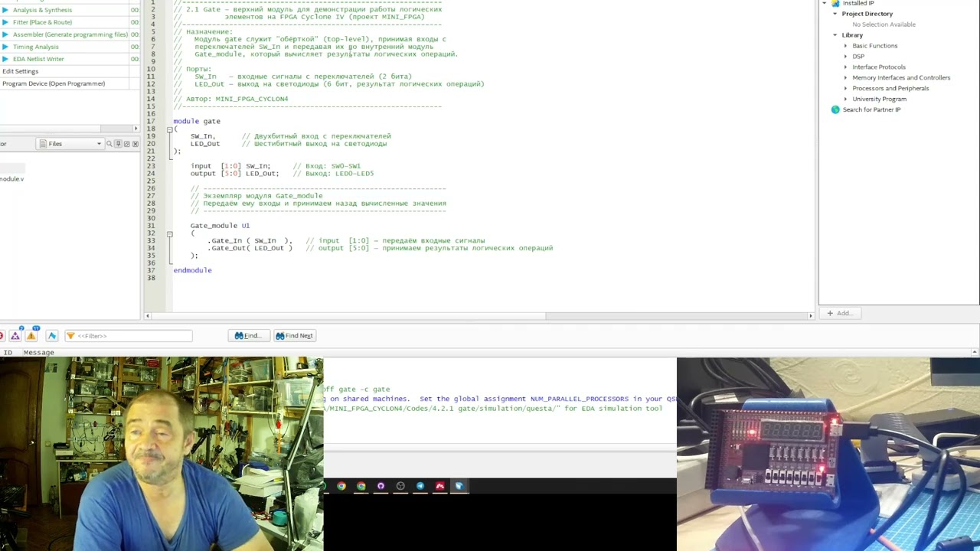This screenshot has width=980, height=551.
Task: Open the Telegram taskbar icon
Action: (420, 486)
